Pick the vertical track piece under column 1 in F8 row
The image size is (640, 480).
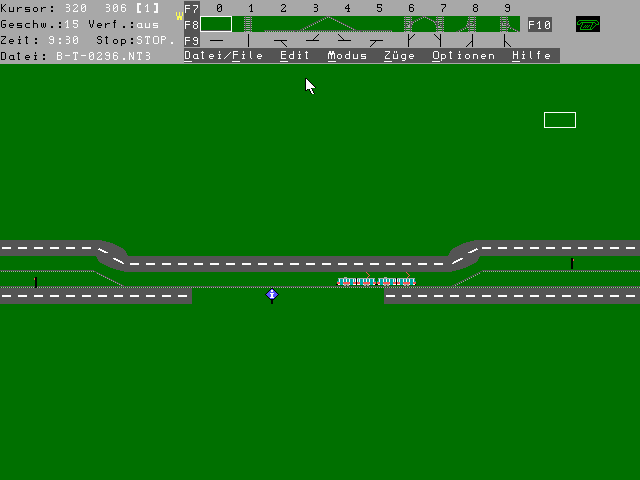(x=248, y=24)
